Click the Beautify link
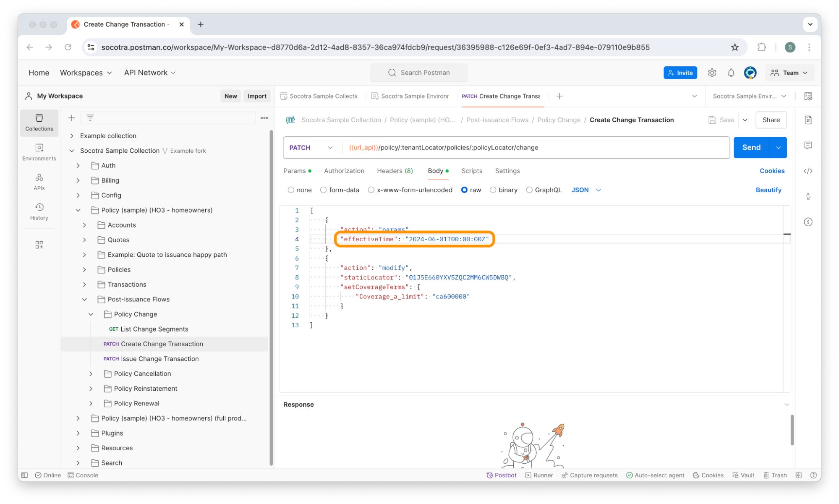This screenshot has height=504, width=839. (768, 190)
